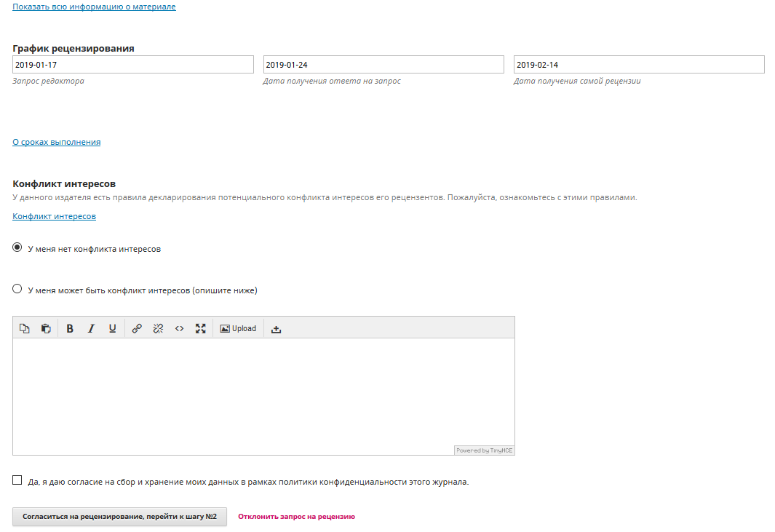Switch the editor to fullscreen mode
The image size is (775, 532).
pos(200,328)
